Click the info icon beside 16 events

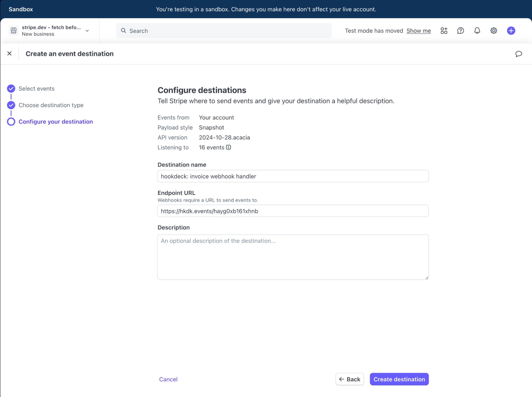point(228,147)
